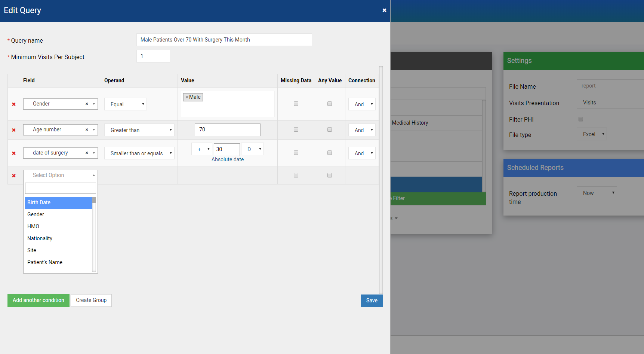Image resolution: width=644 pixels, height=354 pixels.
Task: Enable Any Value for Age number row
Action: click(x=330, y=130)
